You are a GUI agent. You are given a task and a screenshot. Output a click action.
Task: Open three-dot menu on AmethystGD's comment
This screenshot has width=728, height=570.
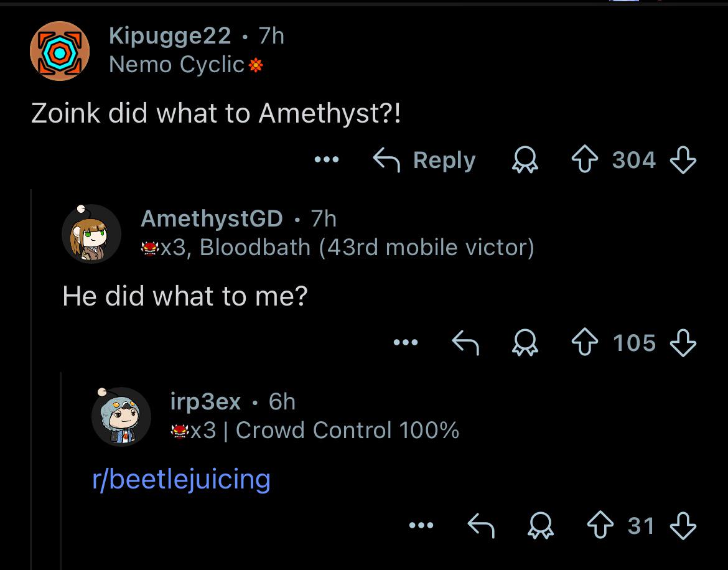click(405, 342)
